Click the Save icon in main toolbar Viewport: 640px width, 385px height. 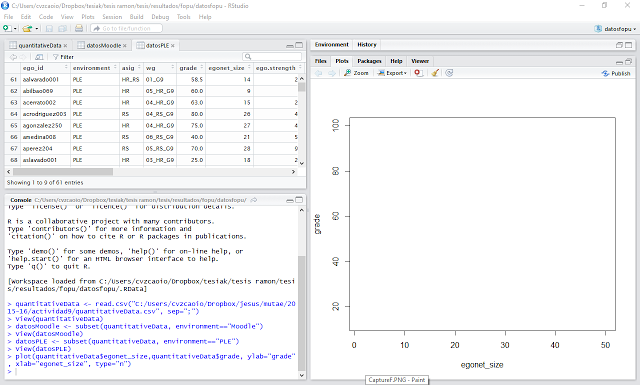[x=49, y=29]
